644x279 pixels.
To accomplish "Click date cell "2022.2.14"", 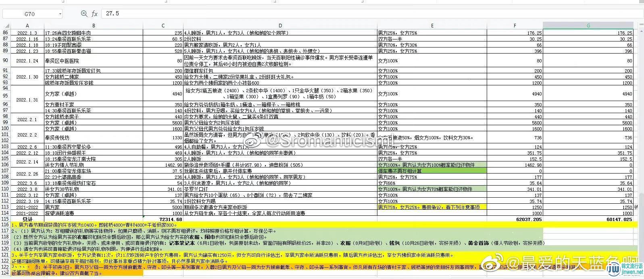I will [27, 162].
